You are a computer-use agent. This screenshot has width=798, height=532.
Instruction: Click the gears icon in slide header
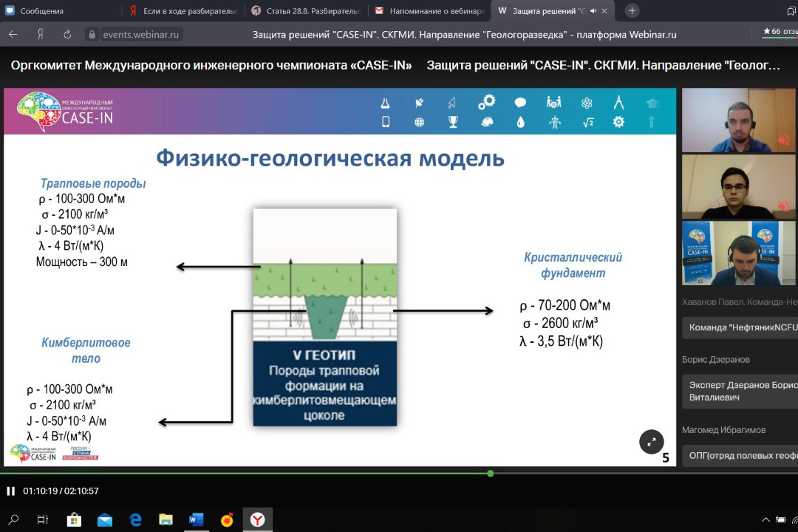click(486, 102)
